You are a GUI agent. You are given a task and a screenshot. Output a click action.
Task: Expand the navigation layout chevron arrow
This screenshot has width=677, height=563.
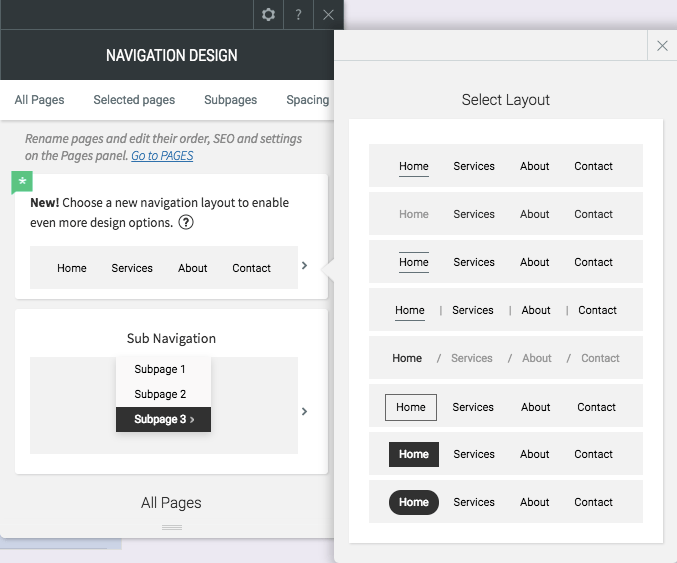(x=304, y=266)
